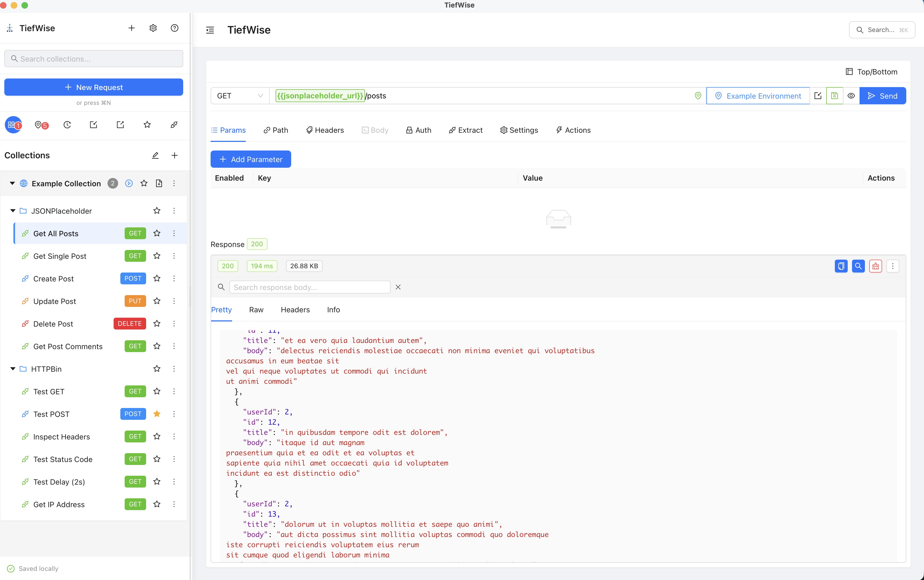
Task: Click the edit pencil icon next to Collections
Action: [155, 155]
